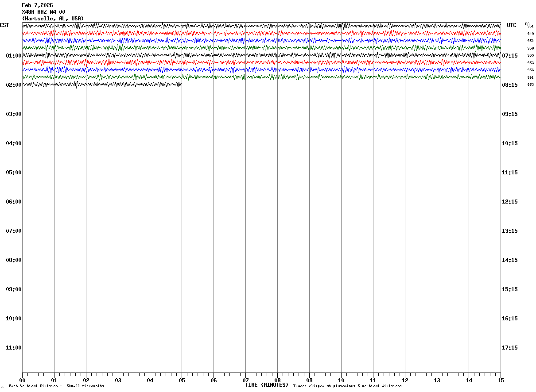Click the "10:15" UTC time label
This screenshot has height=392, width=536.
(x=510, y=143)
